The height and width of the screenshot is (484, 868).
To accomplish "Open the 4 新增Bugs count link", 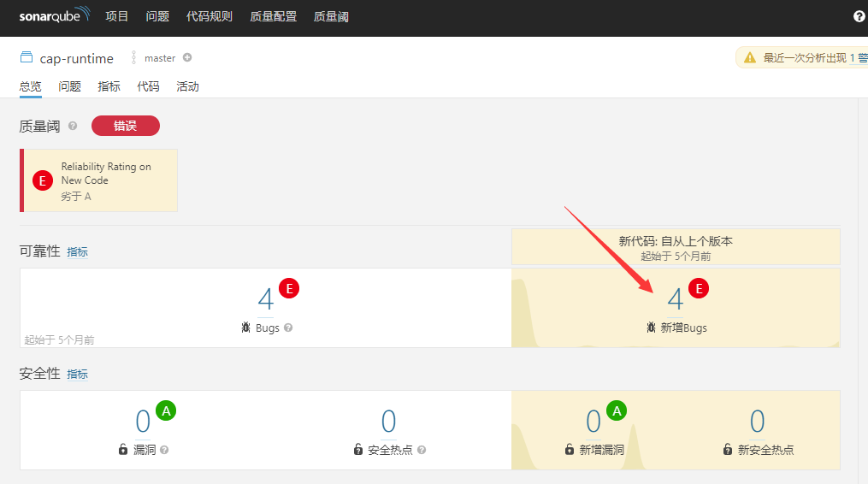I will (x=676, y=300).
